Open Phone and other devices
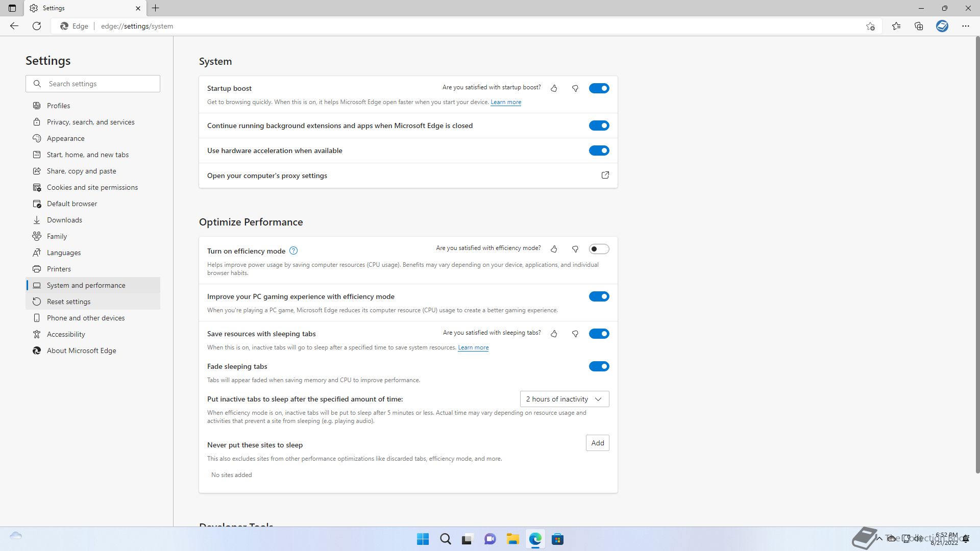The height and width of the screenshot is (551, 980). (93, 318)
